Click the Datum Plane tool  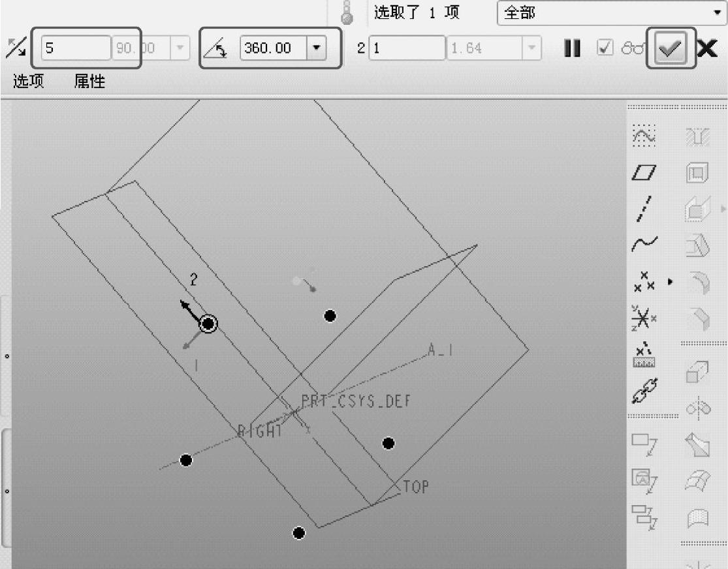click(644, 172)
